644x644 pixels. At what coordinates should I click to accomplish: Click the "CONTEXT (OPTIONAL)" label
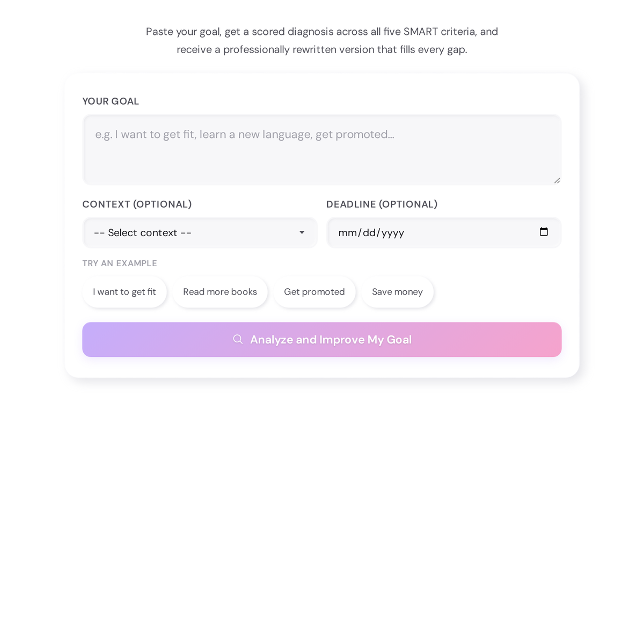click(x=137, y=204)
